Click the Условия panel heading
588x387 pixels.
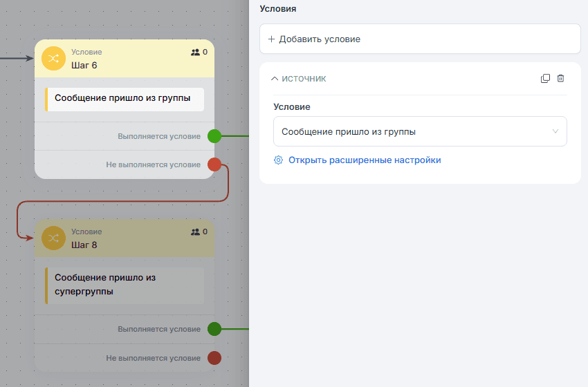pyautogui.click(x=278, y=8)
